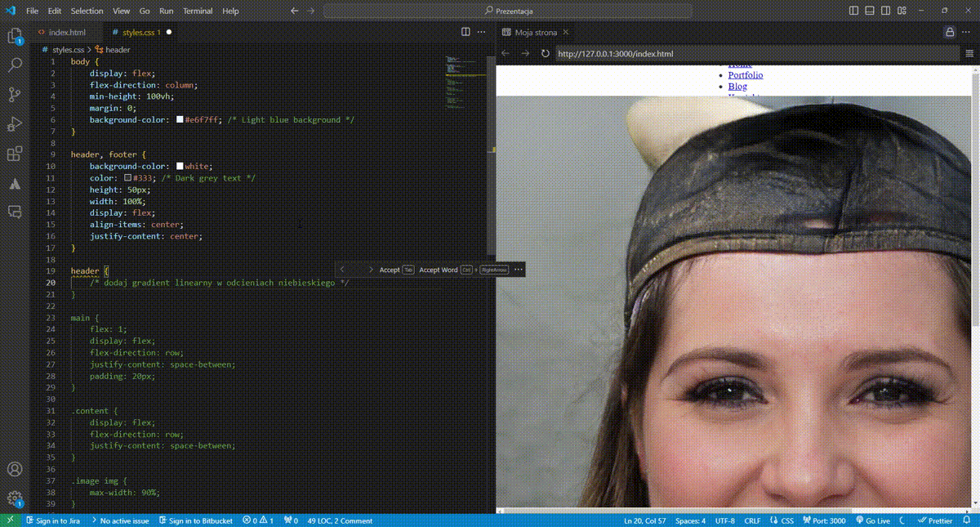Show next inline suggestion arrow
Viewport: 980px width, 527px height.
370,270
